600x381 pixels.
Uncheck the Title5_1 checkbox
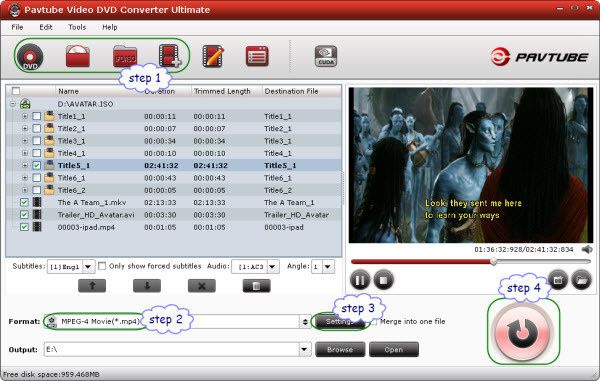tap(36, 166)
